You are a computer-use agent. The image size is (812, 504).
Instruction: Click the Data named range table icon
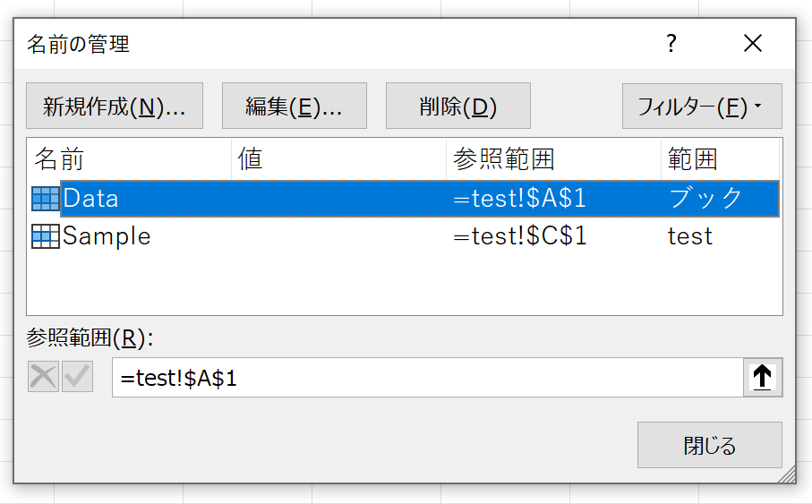pyautogui.click(x=46, y=199)
